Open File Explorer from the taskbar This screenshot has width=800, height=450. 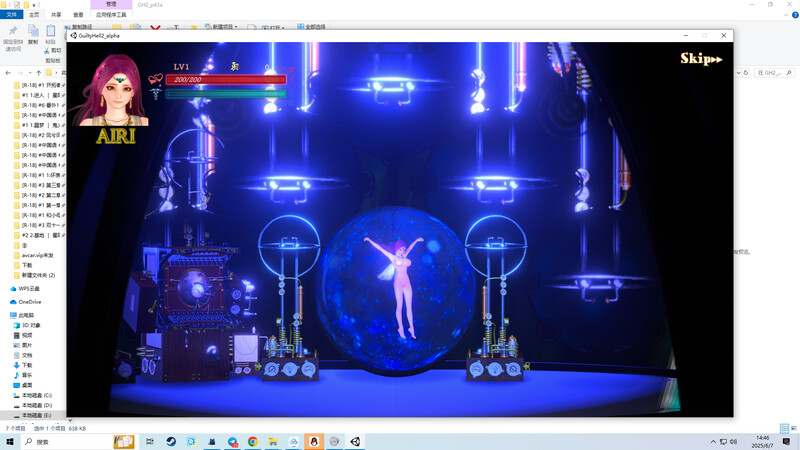click(273, 442)
